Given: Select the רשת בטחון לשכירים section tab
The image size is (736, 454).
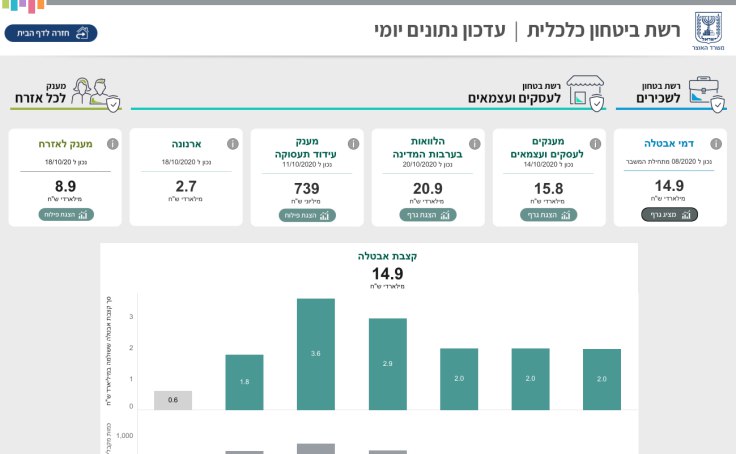Looking at the screenshot, I should click(671, 93).
